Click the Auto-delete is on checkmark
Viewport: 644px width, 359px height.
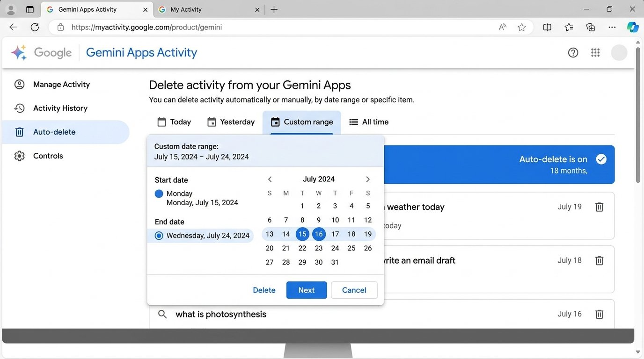[x=601, y=159]
